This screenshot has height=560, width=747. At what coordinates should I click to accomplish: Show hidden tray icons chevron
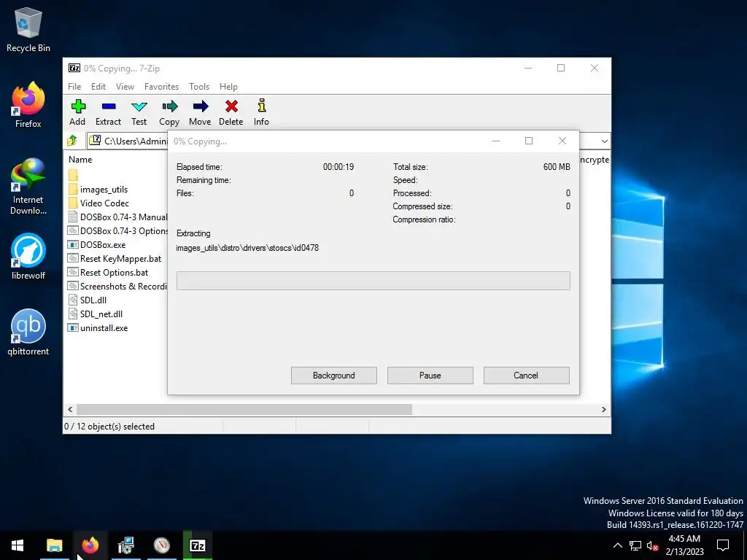[617, 545]
